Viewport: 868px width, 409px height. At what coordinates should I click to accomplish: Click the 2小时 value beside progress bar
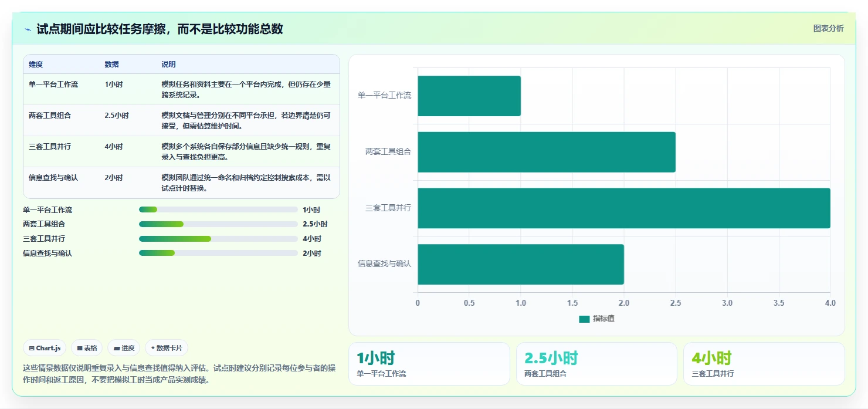312,253
